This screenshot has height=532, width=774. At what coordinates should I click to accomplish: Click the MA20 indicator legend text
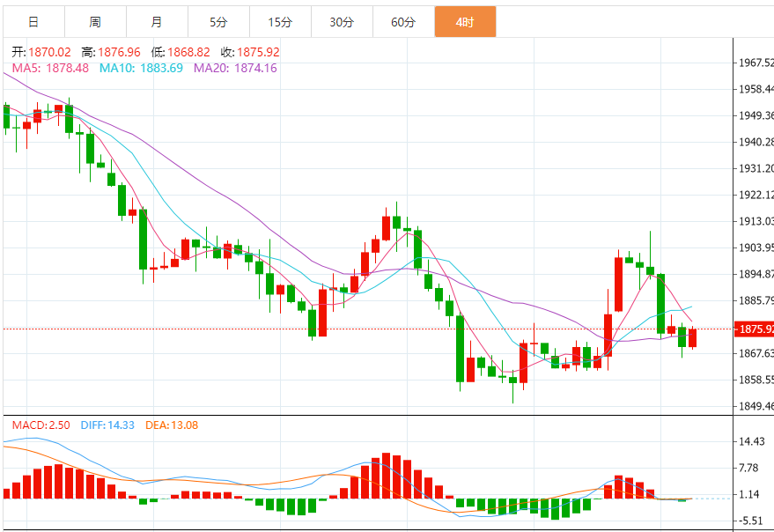click(x=235, y=68)
